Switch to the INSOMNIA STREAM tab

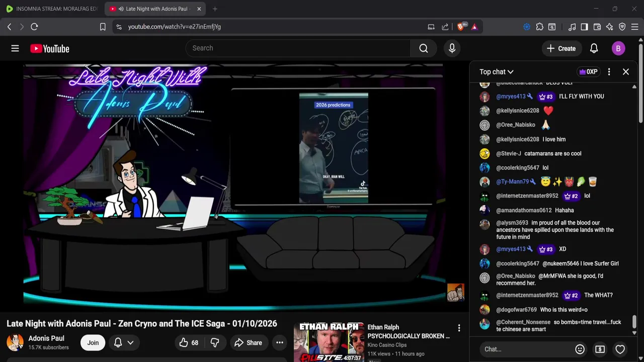(51, 9)
